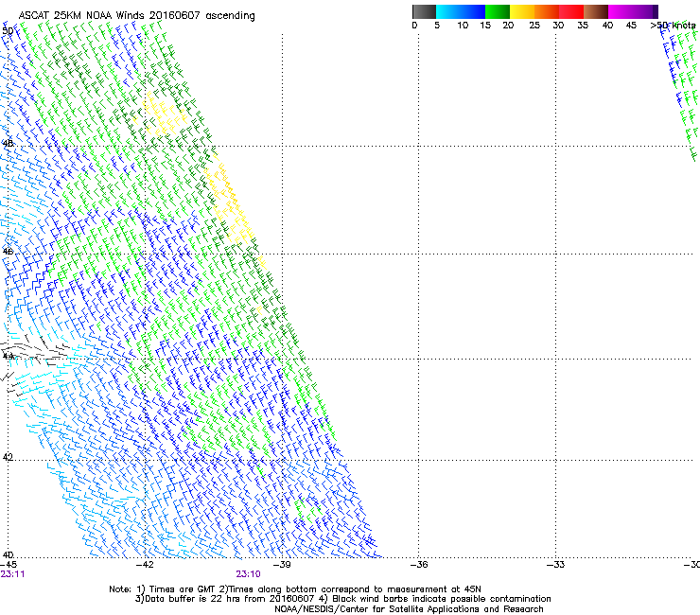The image size is (700, 615).
Task: Click the '40' legend scale value
Action: pyautogui.click(x=607, y=26)
